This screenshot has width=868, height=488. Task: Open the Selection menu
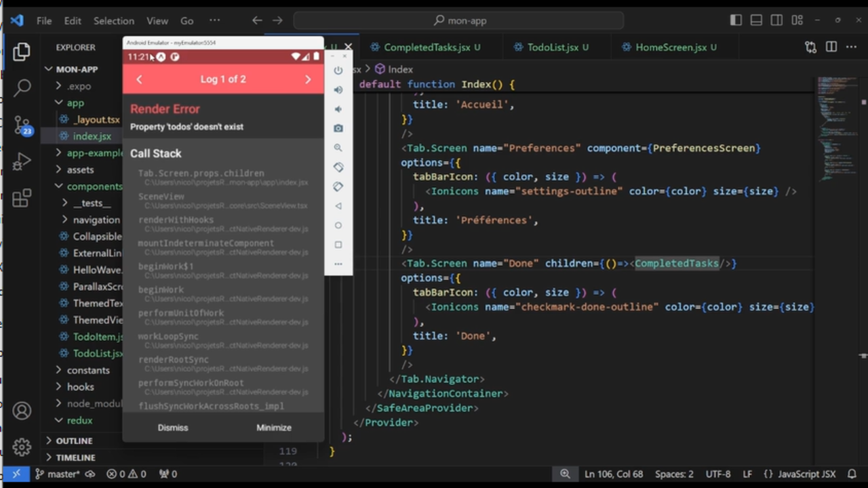pyautogui.click(x=113, y=20)
